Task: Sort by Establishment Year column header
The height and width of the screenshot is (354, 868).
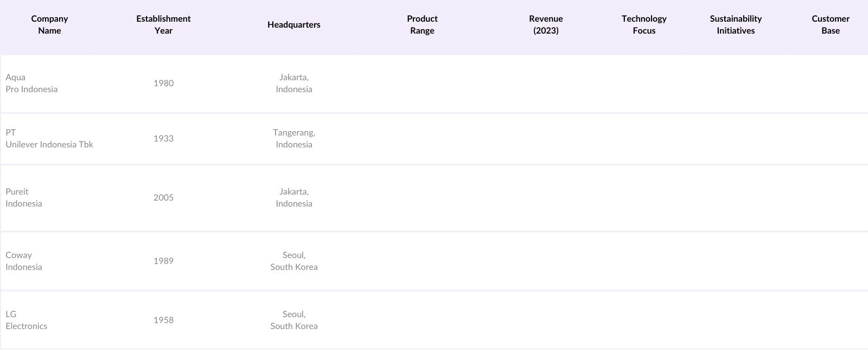Action: pos(163,25)
